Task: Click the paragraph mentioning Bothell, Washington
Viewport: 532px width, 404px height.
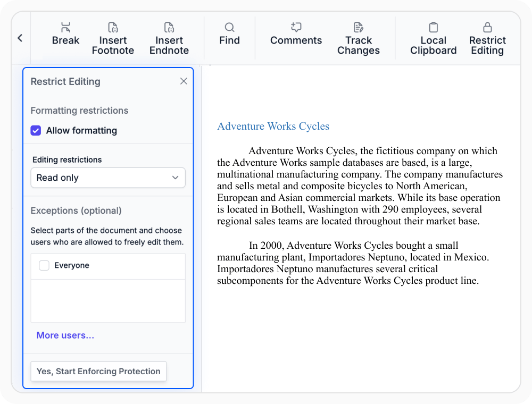Action: tap(360, 186)
